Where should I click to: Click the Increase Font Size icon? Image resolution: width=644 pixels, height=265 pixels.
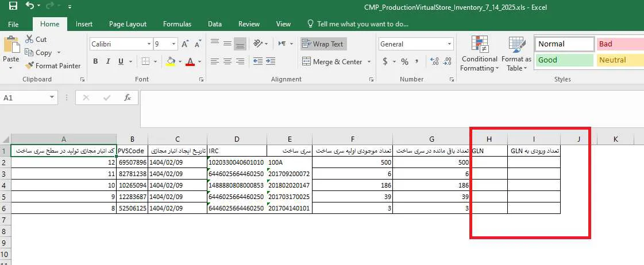185,44
